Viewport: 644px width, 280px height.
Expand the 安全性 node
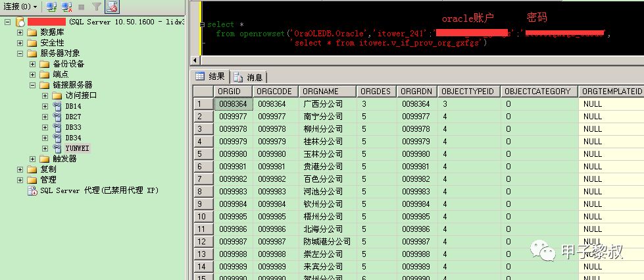[20, 43]
